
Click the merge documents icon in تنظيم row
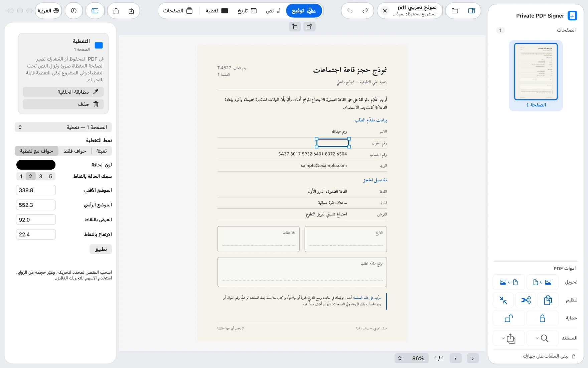[x=548, y=300]
